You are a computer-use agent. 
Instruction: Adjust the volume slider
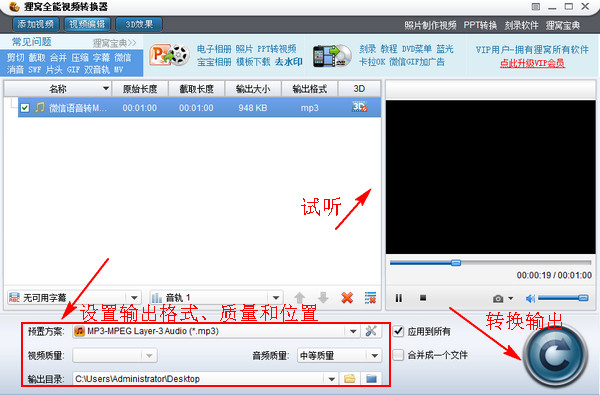pos(563,298)
